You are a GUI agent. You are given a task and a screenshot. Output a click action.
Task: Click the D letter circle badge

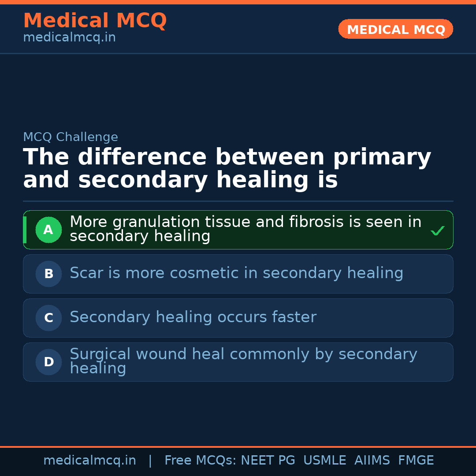click(x=48, y=362)
